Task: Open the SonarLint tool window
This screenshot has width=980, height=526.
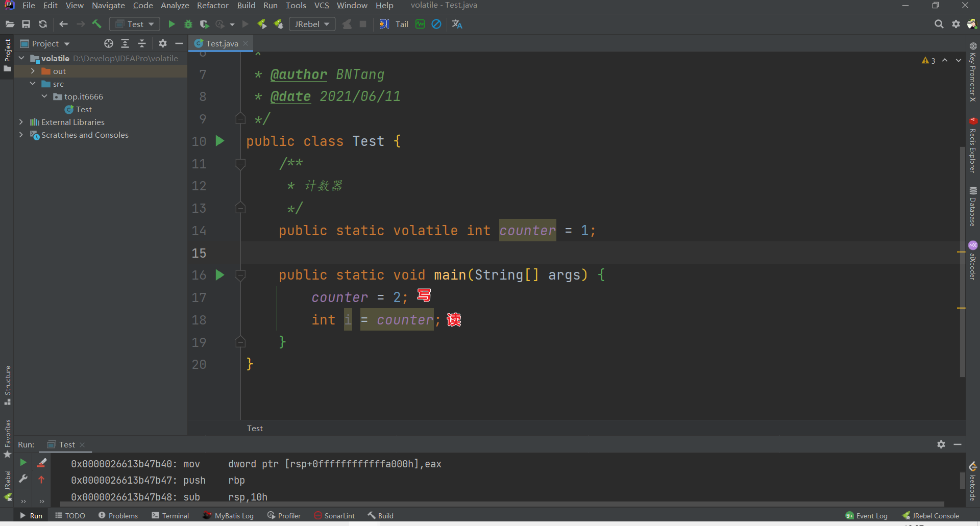Action: [x=334, y=516]
